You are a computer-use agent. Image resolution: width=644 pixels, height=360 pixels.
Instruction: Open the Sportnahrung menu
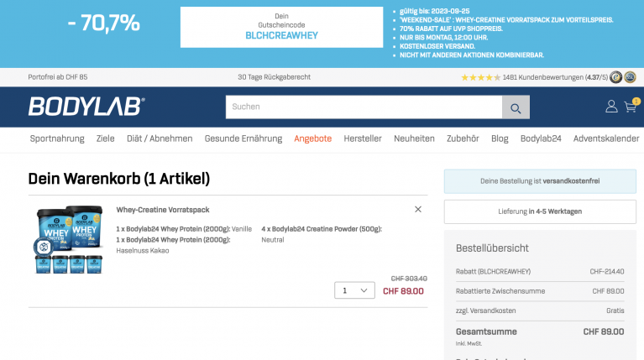pos(57,138)
